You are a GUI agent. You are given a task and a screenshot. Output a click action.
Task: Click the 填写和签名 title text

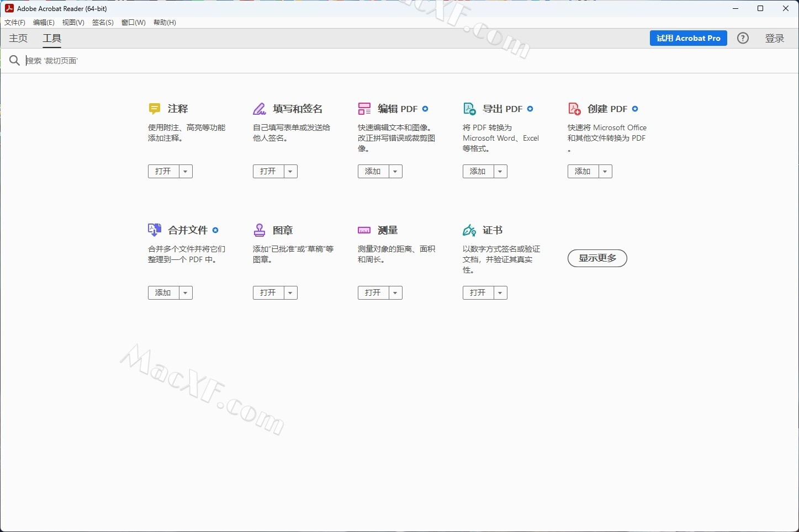point(298,109)
